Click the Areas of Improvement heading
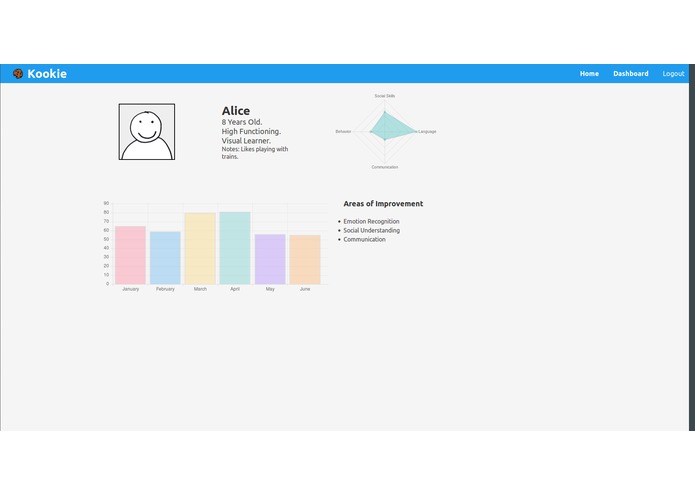The height and width of the screenshot is (494, 695). (x=383, y=204)
